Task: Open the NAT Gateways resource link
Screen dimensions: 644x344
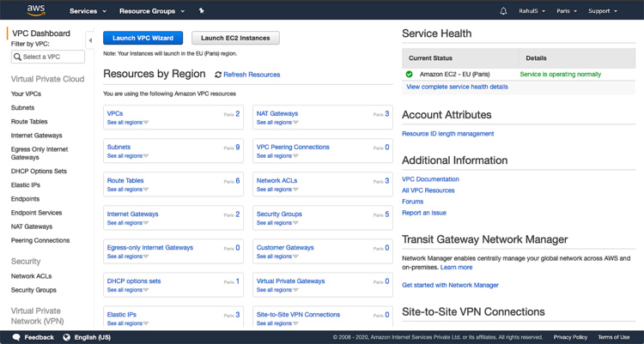Action: point(277,113)
